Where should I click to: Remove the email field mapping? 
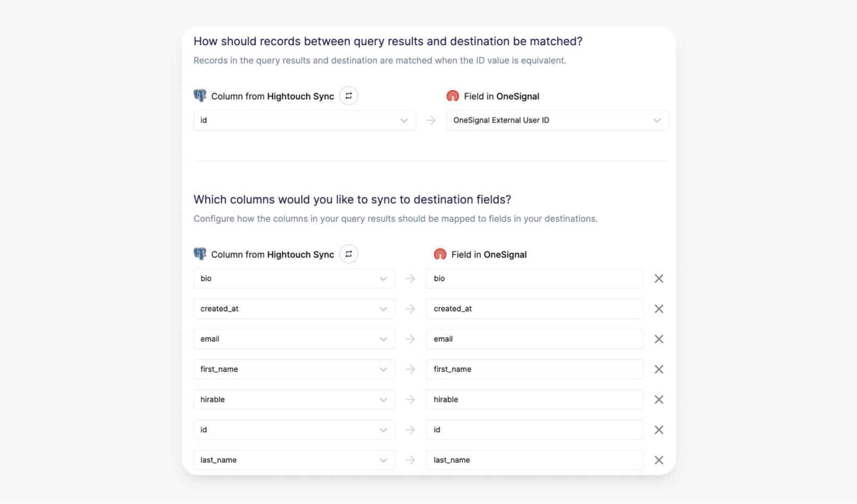click(x=659, y=339)
